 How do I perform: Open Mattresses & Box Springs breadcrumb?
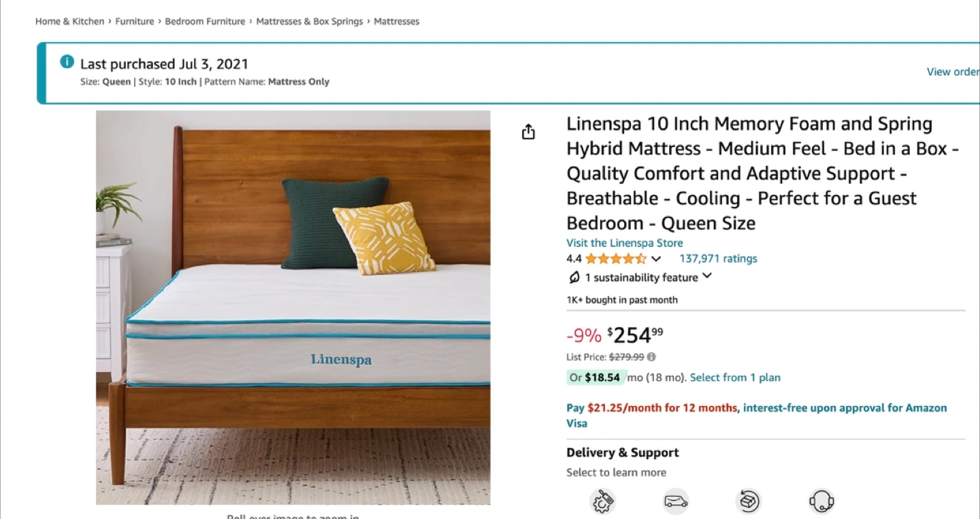pyautogui.click(x=310, y=21)
